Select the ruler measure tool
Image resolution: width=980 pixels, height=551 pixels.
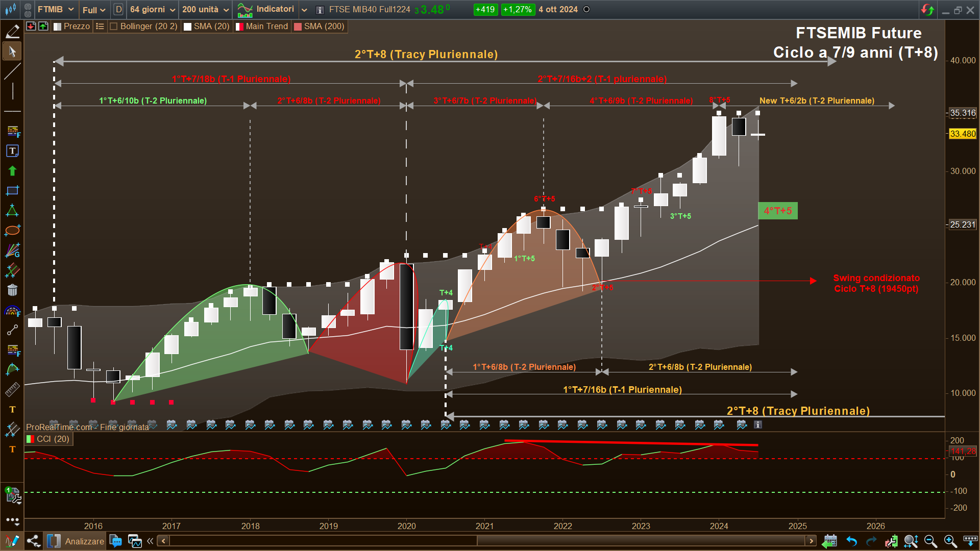pos(12,390)
